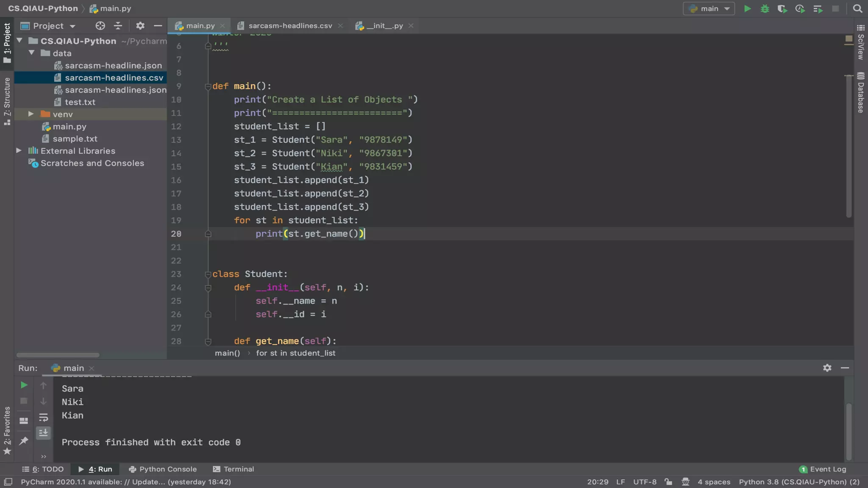Collapse all in Project panel
868x488 pixels.
click(118, 26)
